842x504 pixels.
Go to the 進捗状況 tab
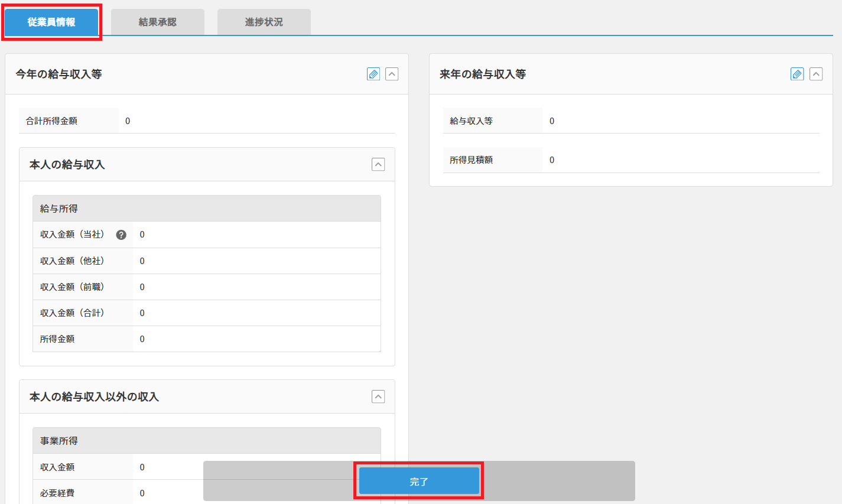264,22
